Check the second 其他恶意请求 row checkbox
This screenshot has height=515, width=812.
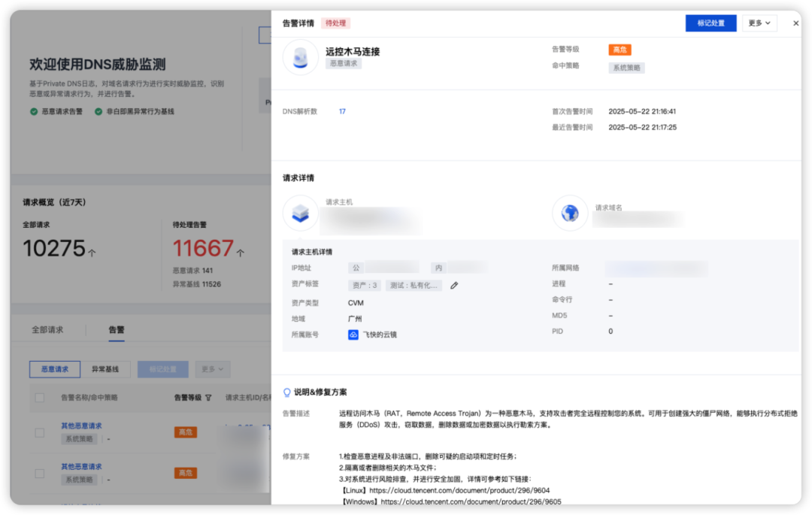tap(39, 472)
